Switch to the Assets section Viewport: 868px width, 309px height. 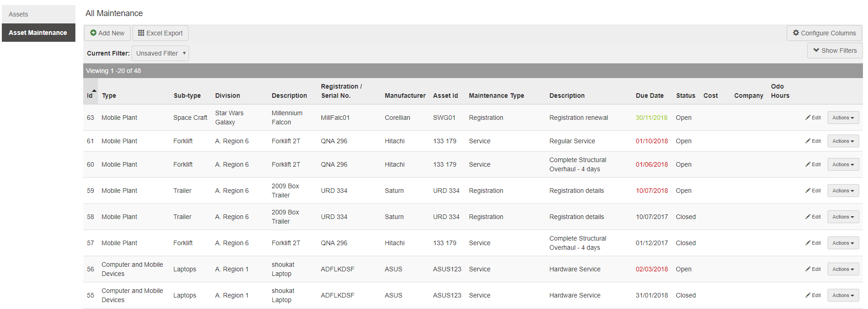18,14
